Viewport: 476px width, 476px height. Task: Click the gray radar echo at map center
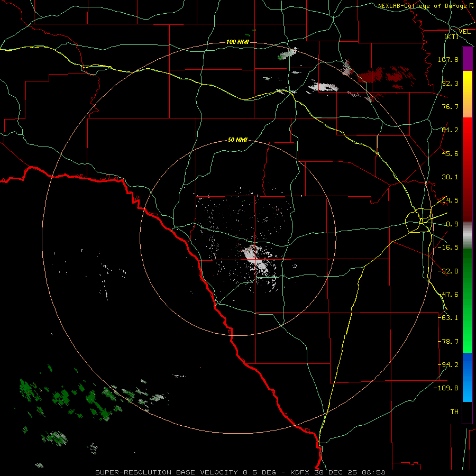(255, 260)
